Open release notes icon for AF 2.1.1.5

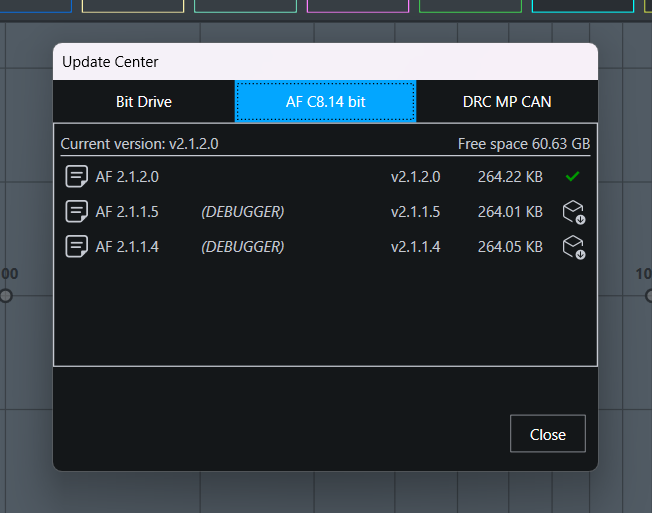coord(76,212)
